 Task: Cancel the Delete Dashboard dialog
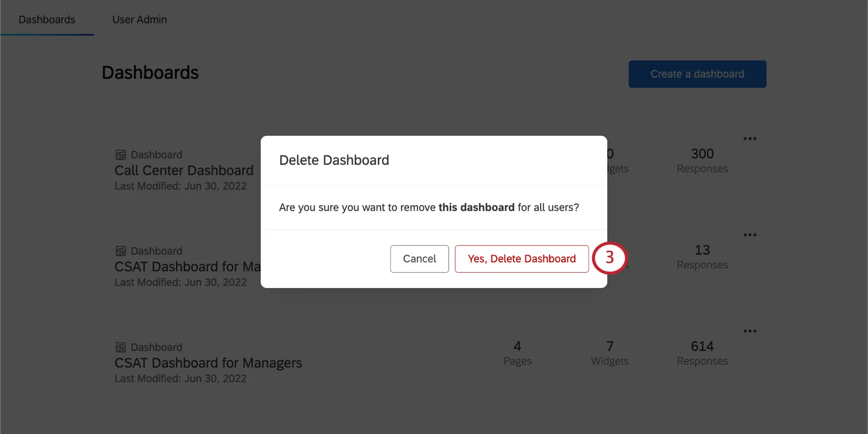click(419, 259)
